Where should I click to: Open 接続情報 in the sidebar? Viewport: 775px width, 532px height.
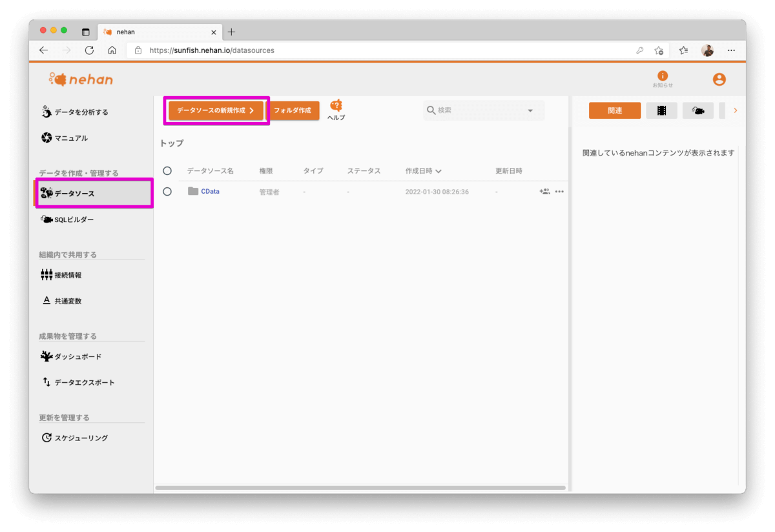[x=61, y=275]
